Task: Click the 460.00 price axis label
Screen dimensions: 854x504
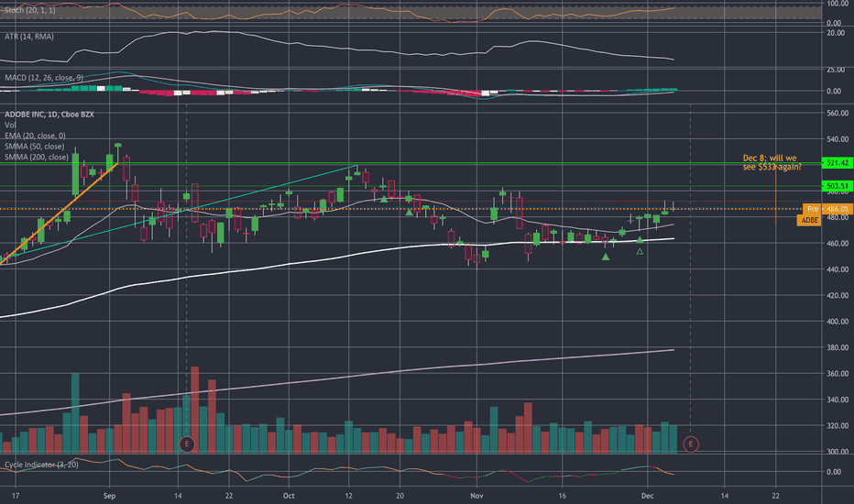Action: pos(838,244)
